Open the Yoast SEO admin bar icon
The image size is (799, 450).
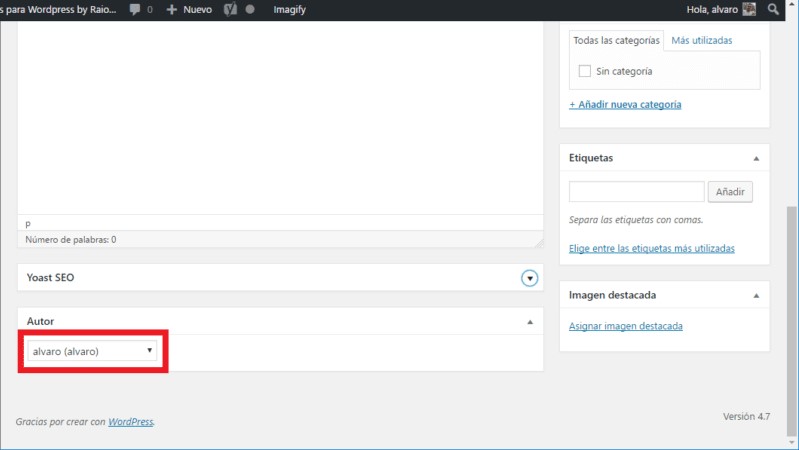click(x=229, y=9)
